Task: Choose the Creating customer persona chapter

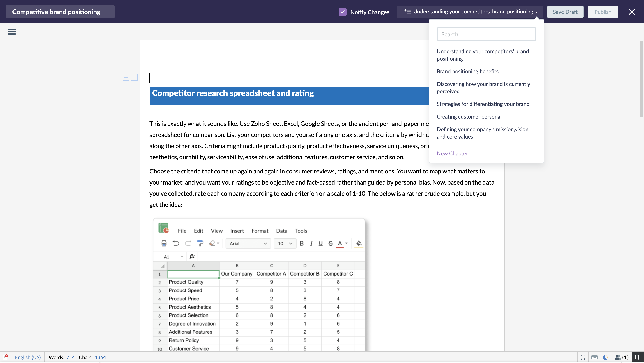Action: coord(468,117)
